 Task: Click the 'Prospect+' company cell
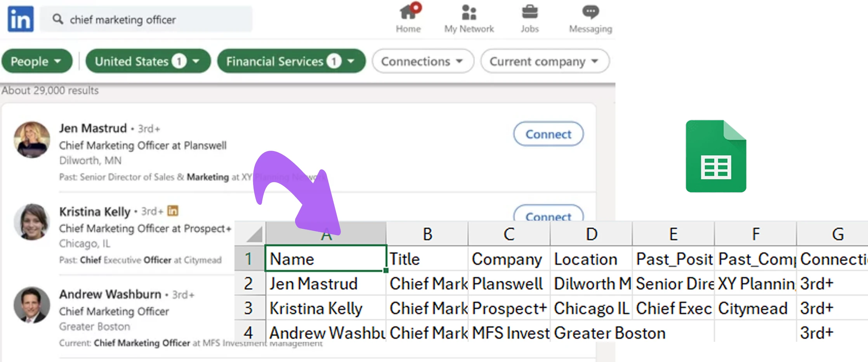coord(509,308)
